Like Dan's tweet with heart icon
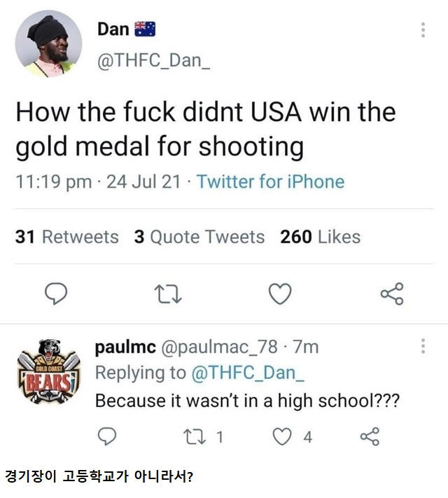 (280, 293)
